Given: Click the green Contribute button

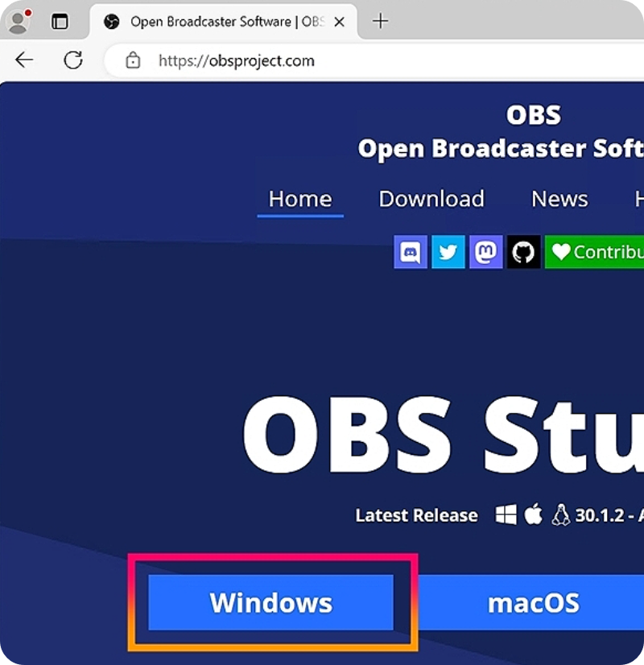Looking at the screenshot, I should click(594, 252).
